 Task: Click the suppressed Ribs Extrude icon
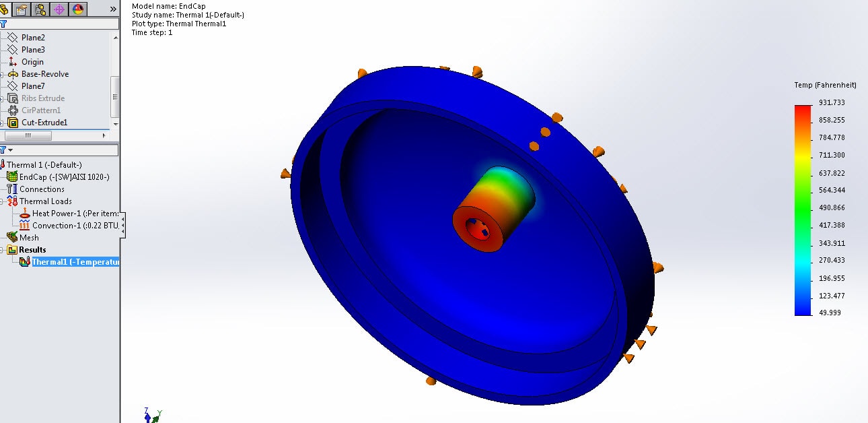12,98
